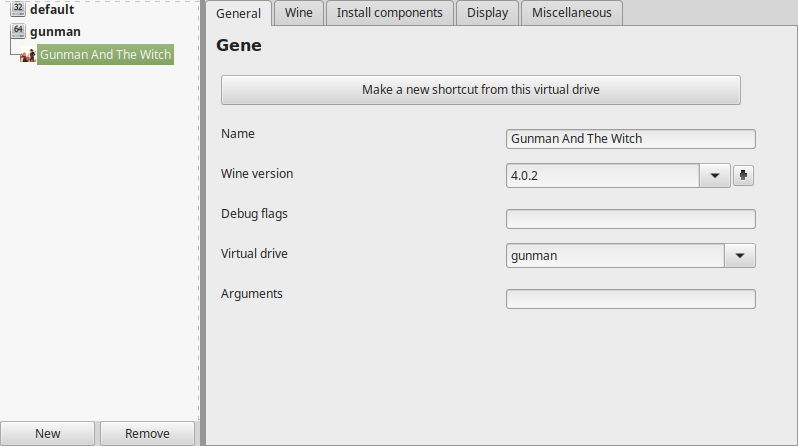Click the 32-bit default drive icon

(18, 9)
